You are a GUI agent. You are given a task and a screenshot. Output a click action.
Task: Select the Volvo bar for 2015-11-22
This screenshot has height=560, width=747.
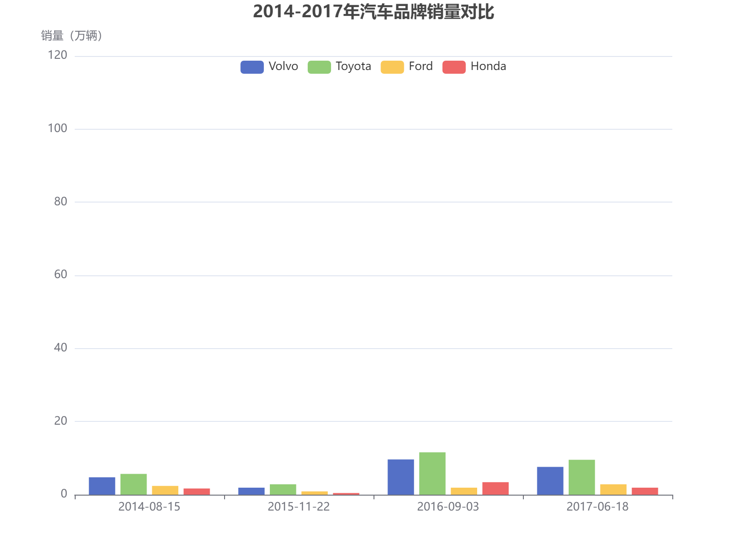coord(251,490)
